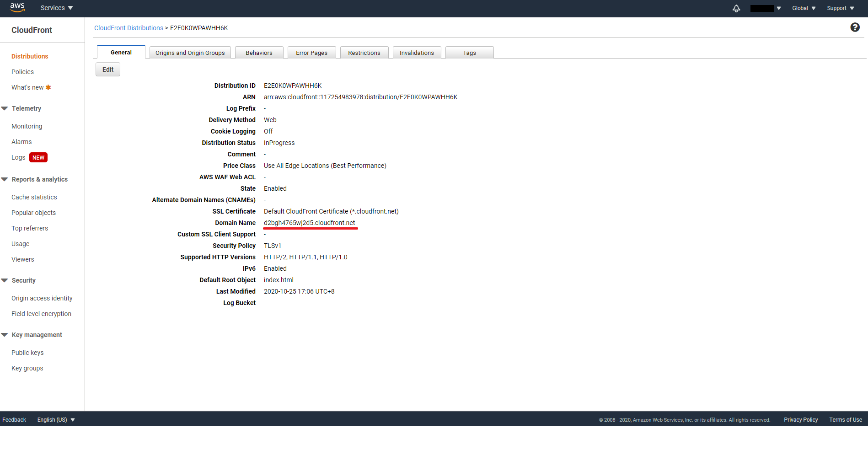
Task: Collapse the Security sidebar section
Action: (5, 280)
